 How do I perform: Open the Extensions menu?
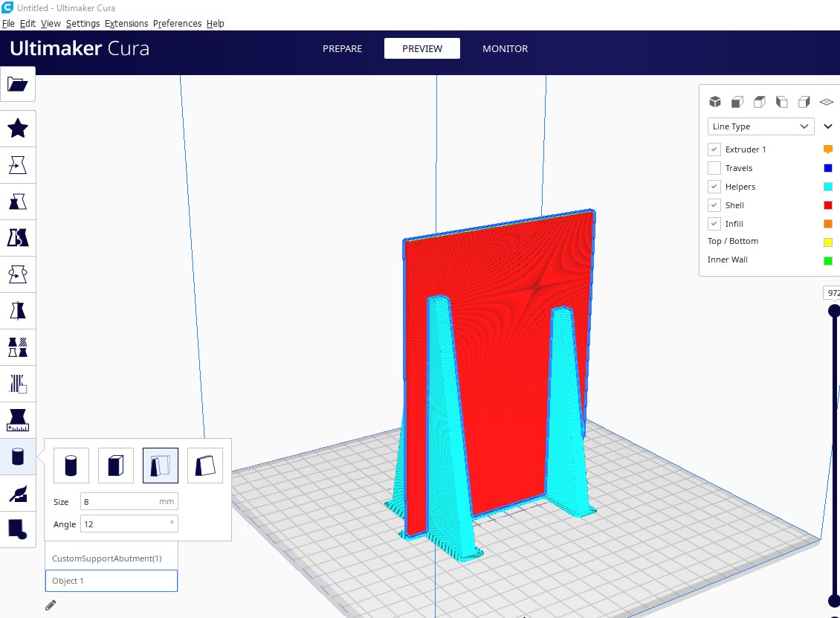point(126,24)
